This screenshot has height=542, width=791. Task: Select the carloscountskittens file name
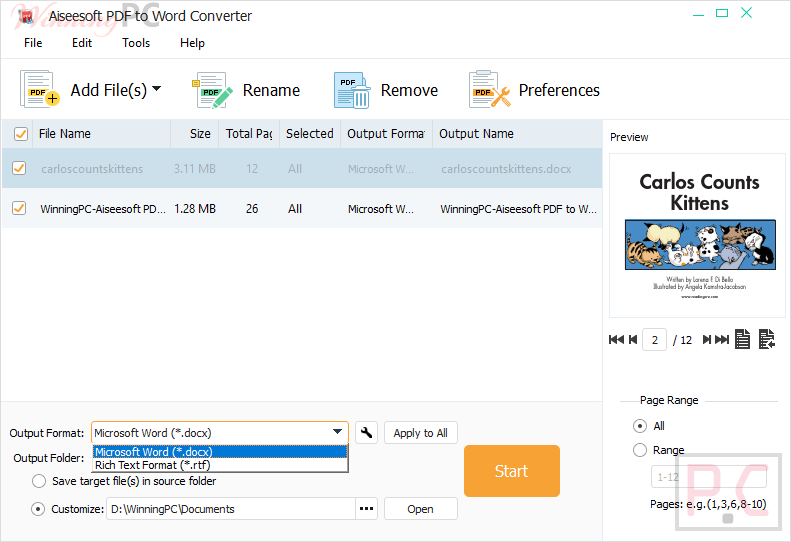pyautogui.click(x=92, y=169)
